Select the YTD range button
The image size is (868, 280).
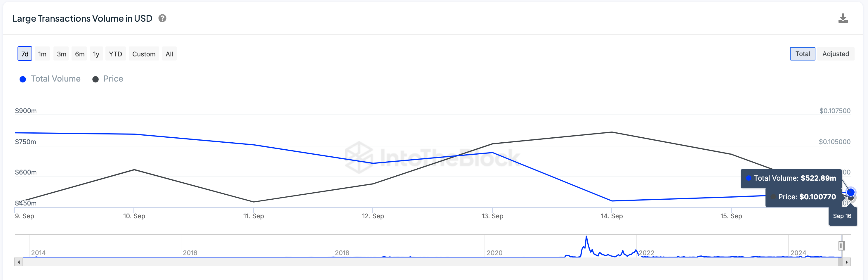pos(115,54)
